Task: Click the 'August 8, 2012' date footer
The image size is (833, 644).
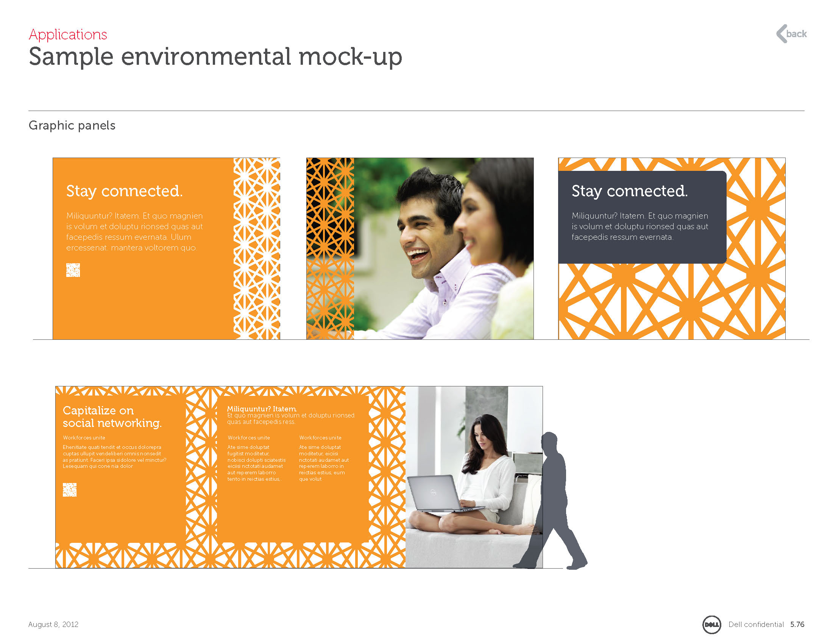Action: 53,625
